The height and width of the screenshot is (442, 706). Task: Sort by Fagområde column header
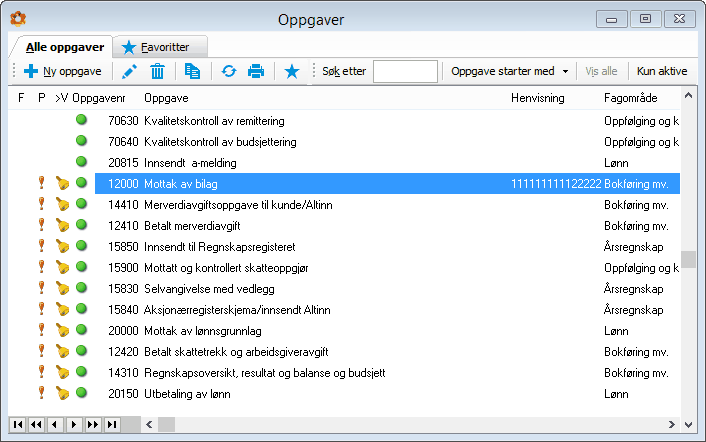point(630,98)
